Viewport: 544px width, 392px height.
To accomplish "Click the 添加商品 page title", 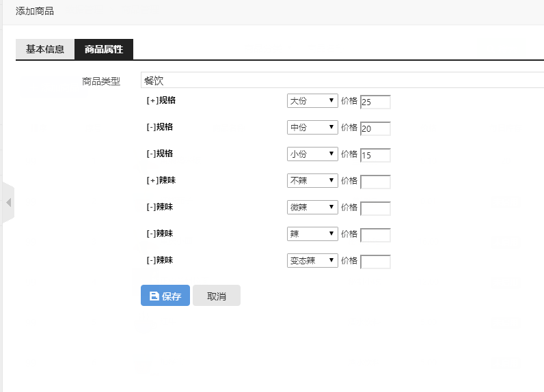I will [x=35, y=12].
